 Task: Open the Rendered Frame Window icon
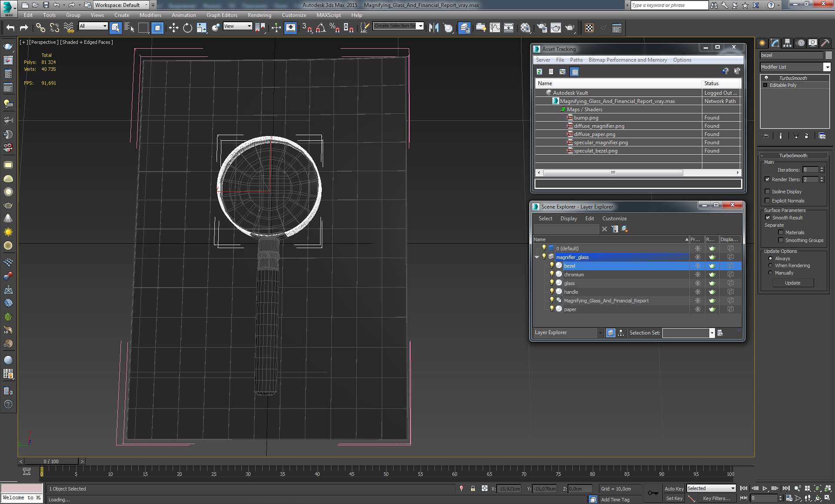(556, 28)
